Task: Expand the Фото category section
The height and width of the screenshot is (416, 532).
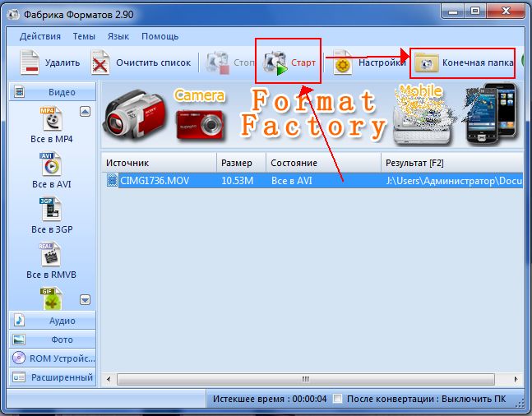Action: pos(53,340)
